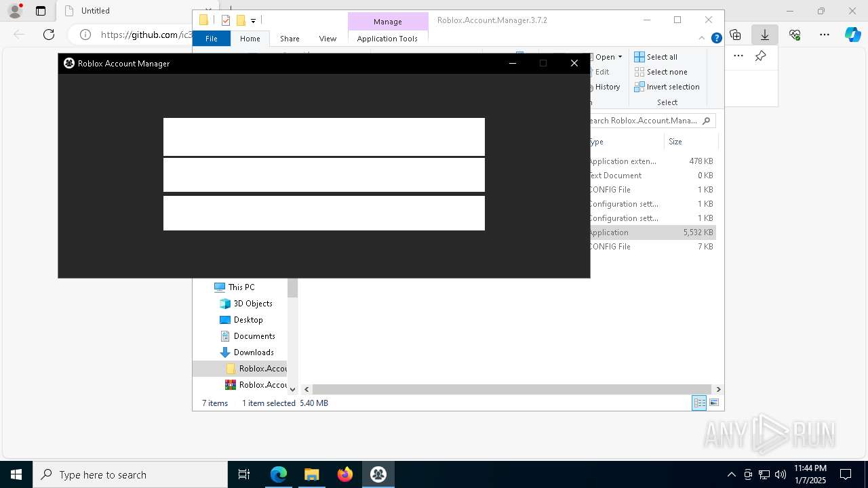The height and width of the screenshot is (488, 868).
Task: Click the Manage contextual tab header
Action: [x=388, y=22]
